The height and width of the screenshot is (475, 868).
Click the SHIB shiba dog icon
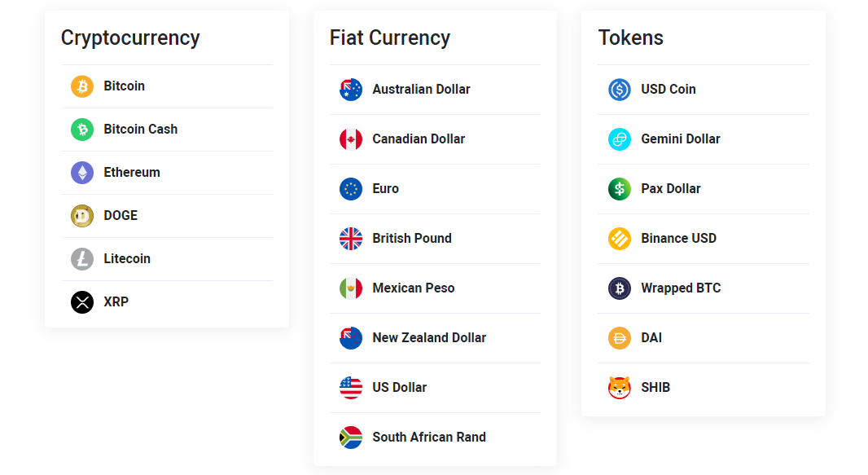(620, 388)
